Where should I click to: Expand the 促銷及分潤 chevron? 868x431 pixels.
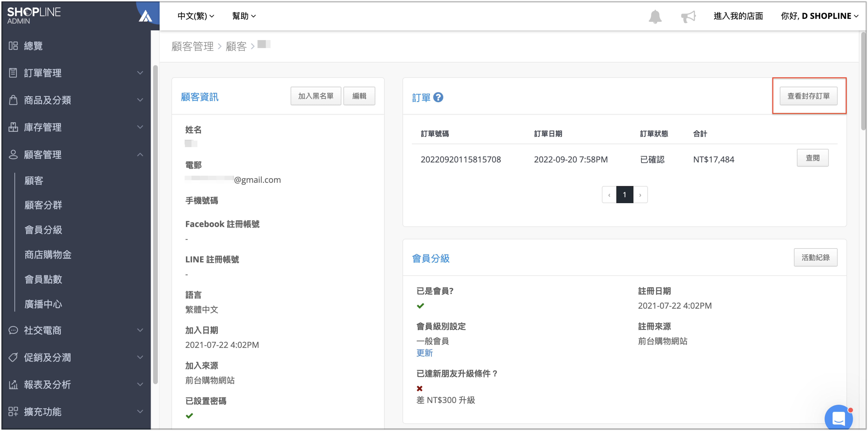pyautogui.click(x=140, y=357)
